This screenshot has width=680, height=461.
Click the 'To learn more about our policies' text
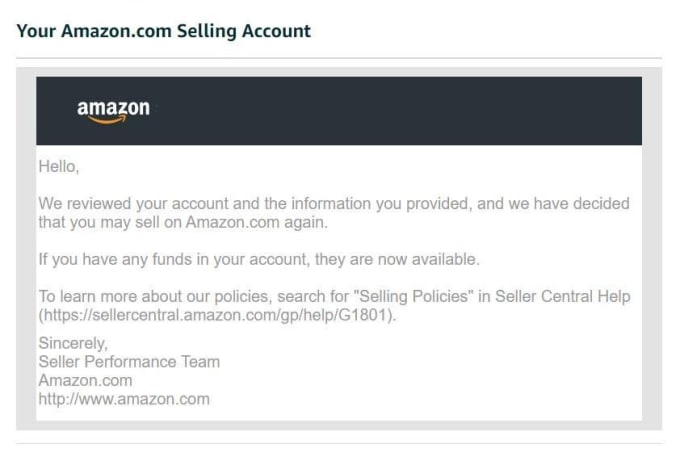click(155, 297)
